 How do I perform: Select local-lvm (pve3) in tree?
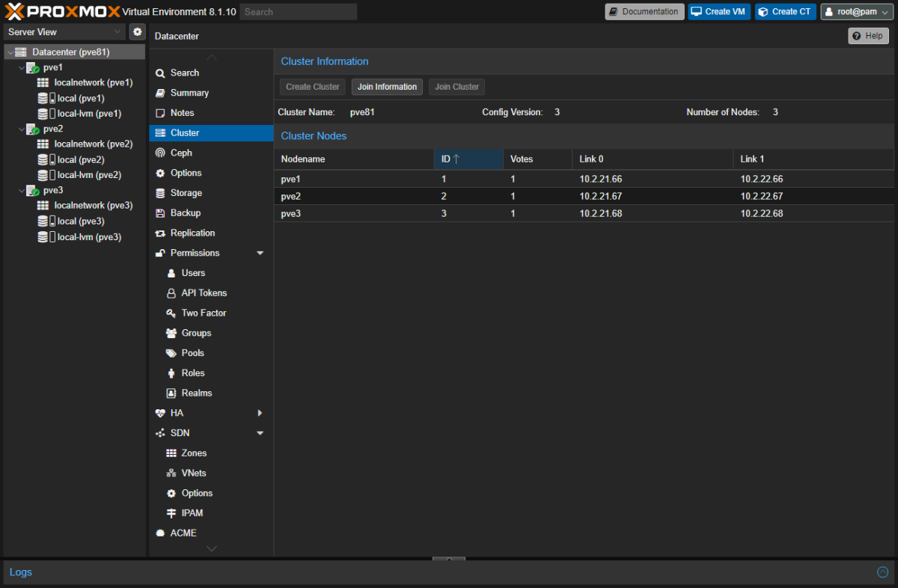pyautogui.click(x=89, y=237)
